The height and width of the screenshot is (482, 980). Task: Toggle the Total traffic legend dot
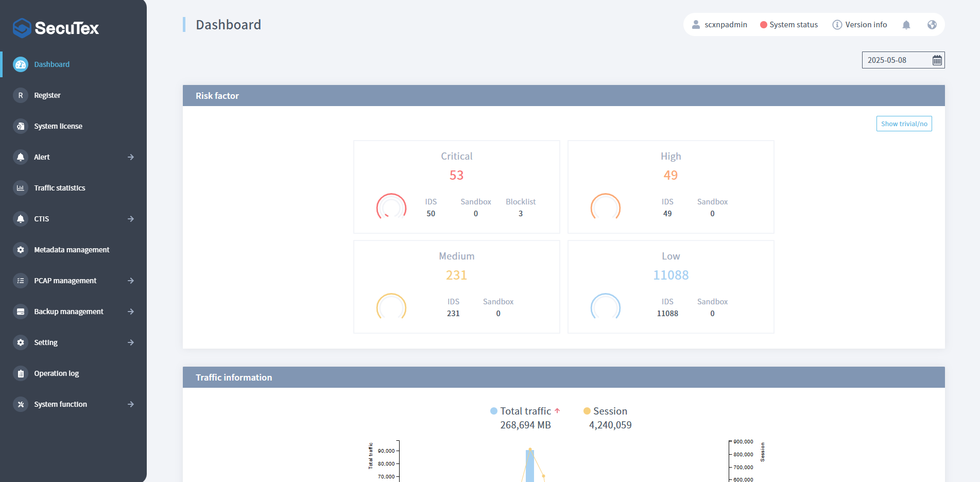[x=494, y=411]
